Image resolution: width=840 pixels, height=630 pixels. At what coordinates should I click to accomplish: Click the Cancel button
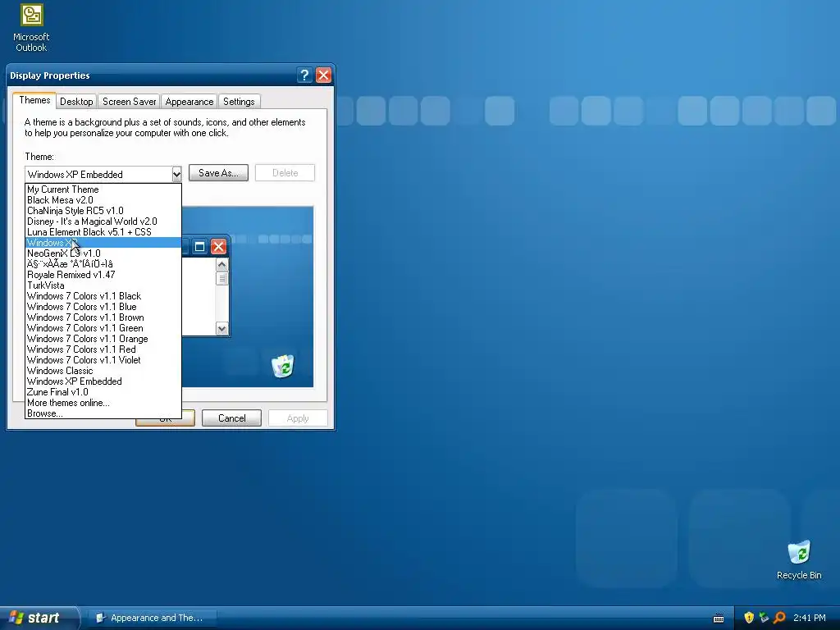(231, 418)
